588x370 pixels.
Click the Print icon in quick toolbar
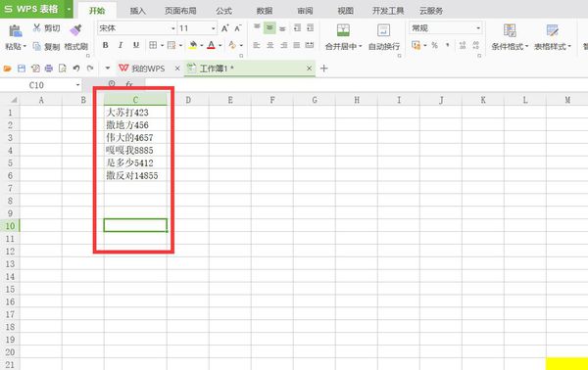tap(49, 69)
